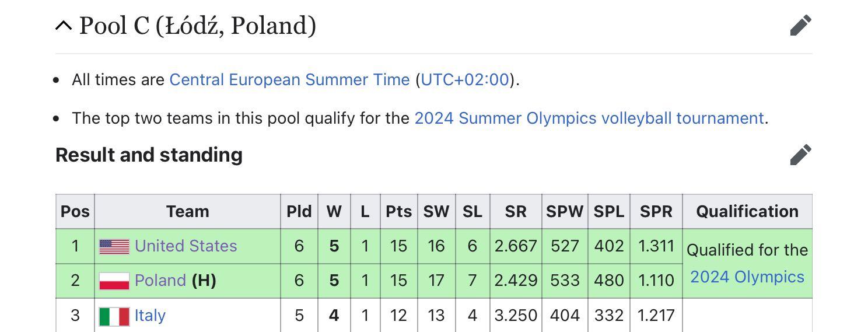The height and width of the screenshot is (332, 868).
Task: Open 2024 Summer Olympics volleyball tournament link
Action: click(x=589, y=118)
